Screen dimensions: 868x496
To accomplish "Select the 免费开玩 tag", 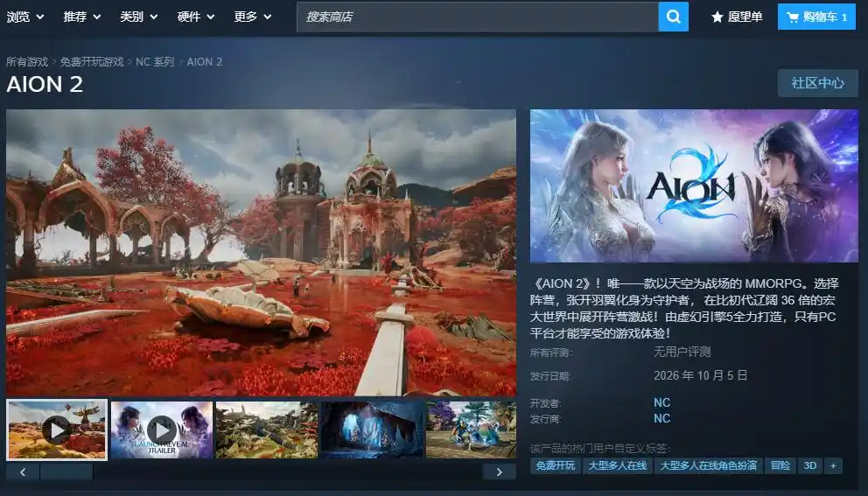I will click(556, 465).
